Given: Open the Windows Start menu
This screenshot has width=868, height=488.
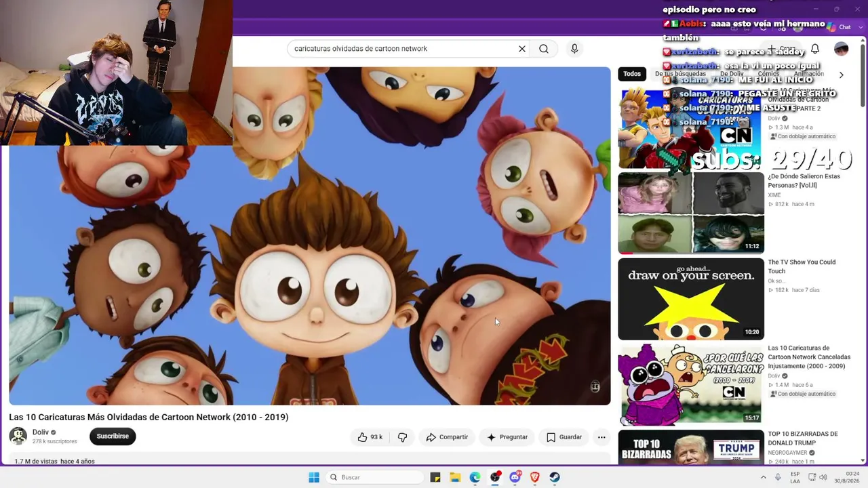Looking at the screenshot, I should 314,477.
